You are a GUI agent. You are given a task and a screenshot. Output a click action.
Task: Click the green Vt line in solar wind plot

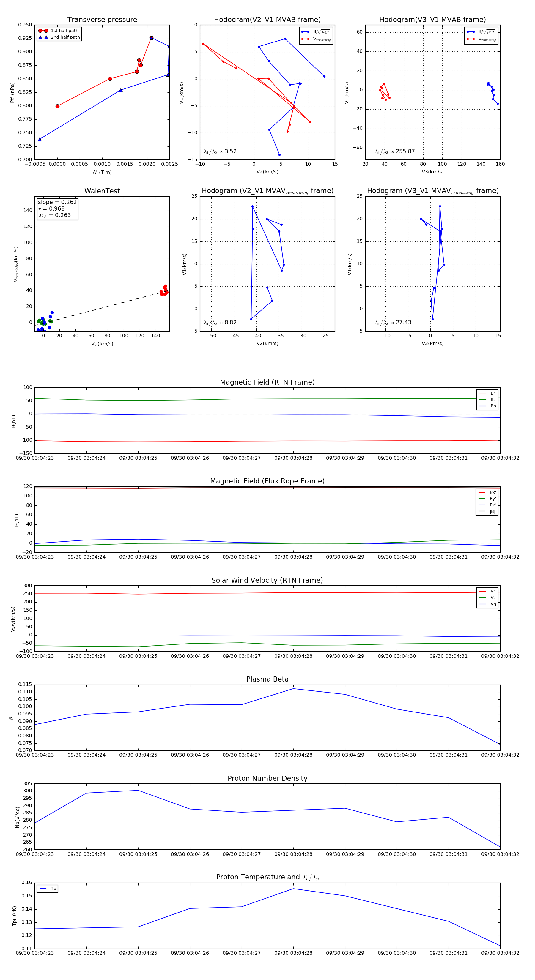point(267,644)
